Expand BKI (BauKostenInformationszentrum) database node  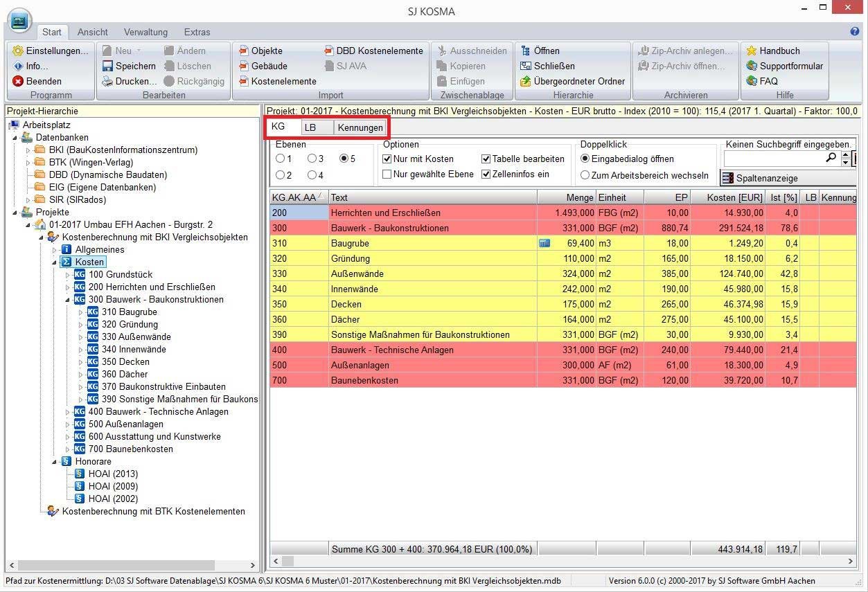pos(28,150)
